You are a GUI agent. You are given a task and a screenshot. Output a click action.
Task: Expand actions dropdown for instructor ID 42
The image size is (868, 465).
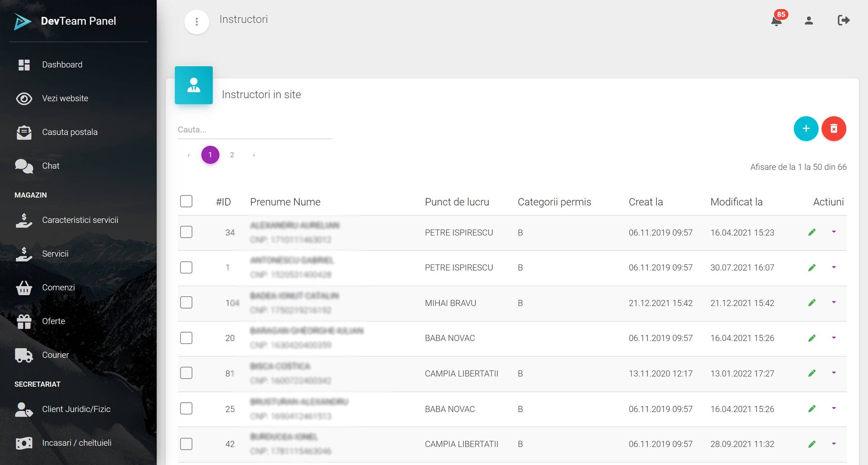click(x=834, y=444)
